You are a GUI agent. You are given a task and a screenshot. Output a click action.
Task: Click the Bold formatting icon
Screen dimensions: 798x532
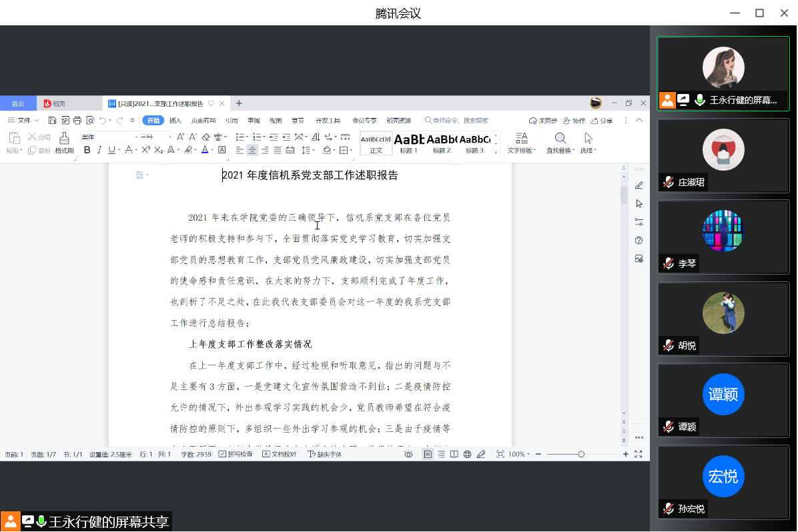(87, 150)
